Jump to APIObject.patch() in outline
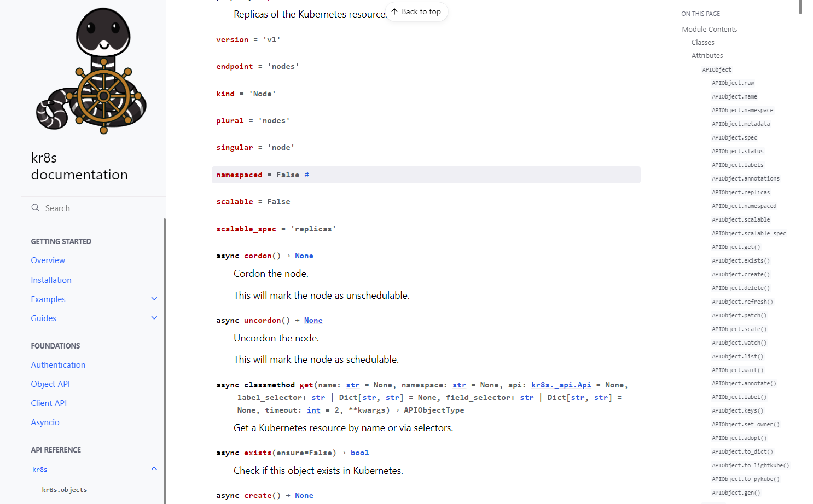The image size is (813, 504). [739, 316]
